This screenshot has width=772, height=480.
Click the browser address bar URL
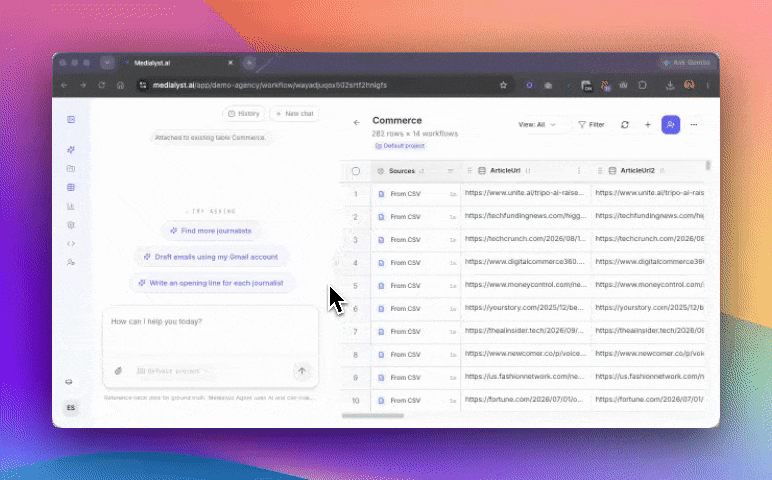point(269,85)
